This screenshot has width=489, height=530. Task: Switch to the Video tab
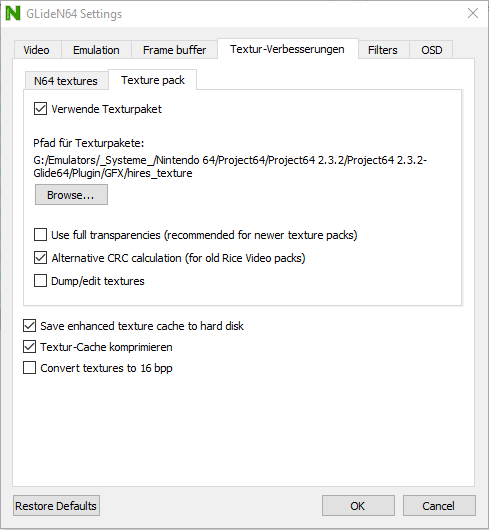click(36, 50)
